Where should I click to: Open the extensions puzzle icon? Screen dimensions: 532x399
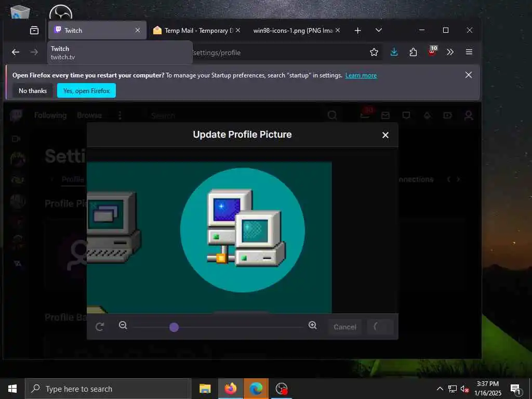click(413, 52)
